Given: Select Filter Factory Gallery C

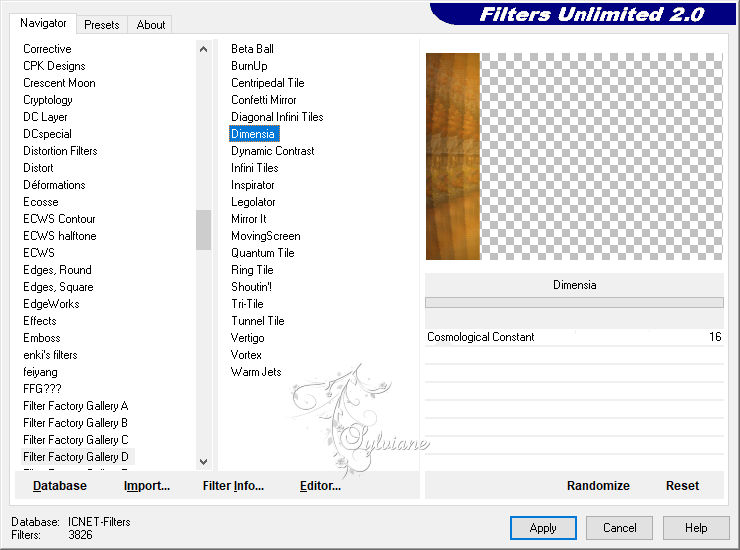Looking at the screenshot, I should [x=76, y=440].
